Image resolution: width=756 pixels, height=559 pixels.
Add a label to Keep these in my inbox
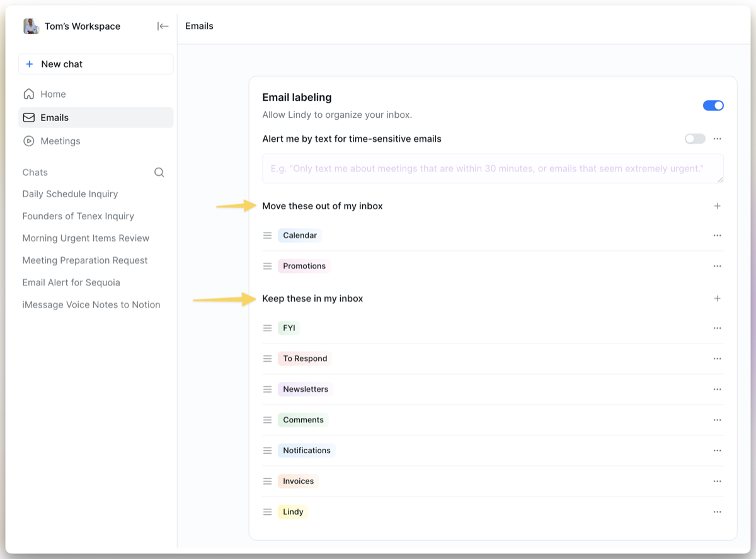(717, 298)
